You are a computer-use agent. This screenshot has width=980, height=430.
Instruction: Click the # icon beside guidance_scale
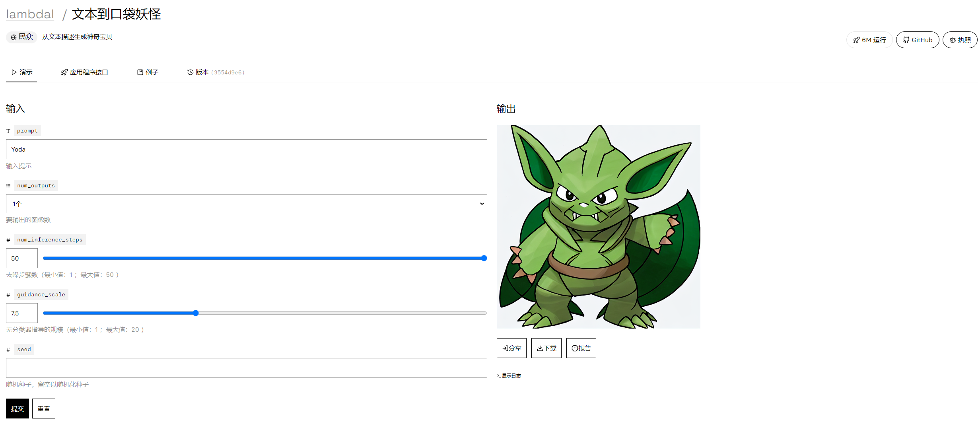(x=8, y=294)
